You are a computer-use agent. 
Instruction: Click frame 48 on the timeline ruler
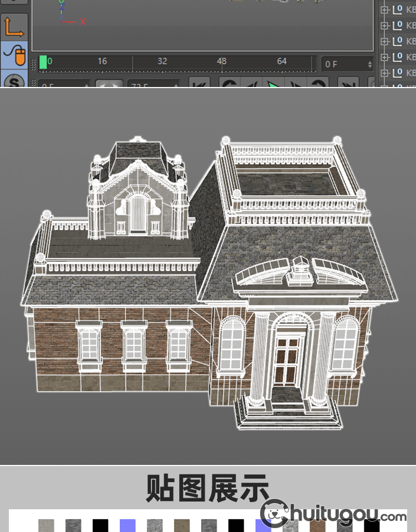coord(221,62)
